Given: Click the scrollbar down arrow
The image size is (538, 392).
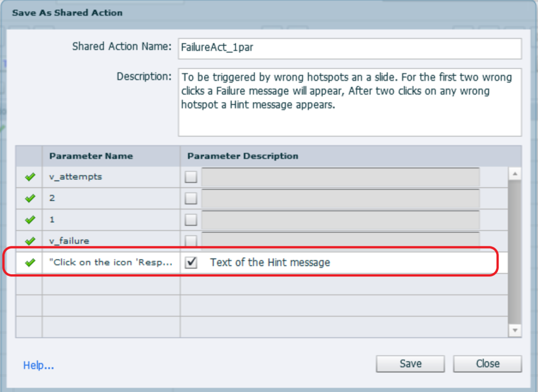Looking at the screenshot, I should (514, 331).
